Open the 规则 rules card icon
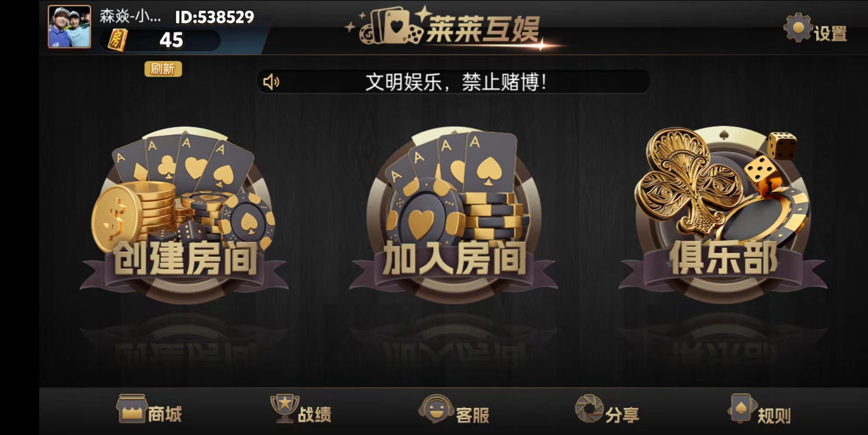868x435 pixels. [742, 409]
